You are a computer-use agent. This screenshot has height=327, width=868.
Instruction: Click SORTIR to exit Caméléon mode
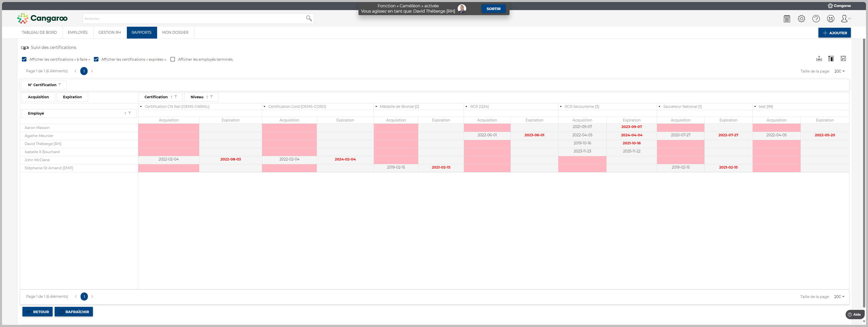[x=493, y=9]
